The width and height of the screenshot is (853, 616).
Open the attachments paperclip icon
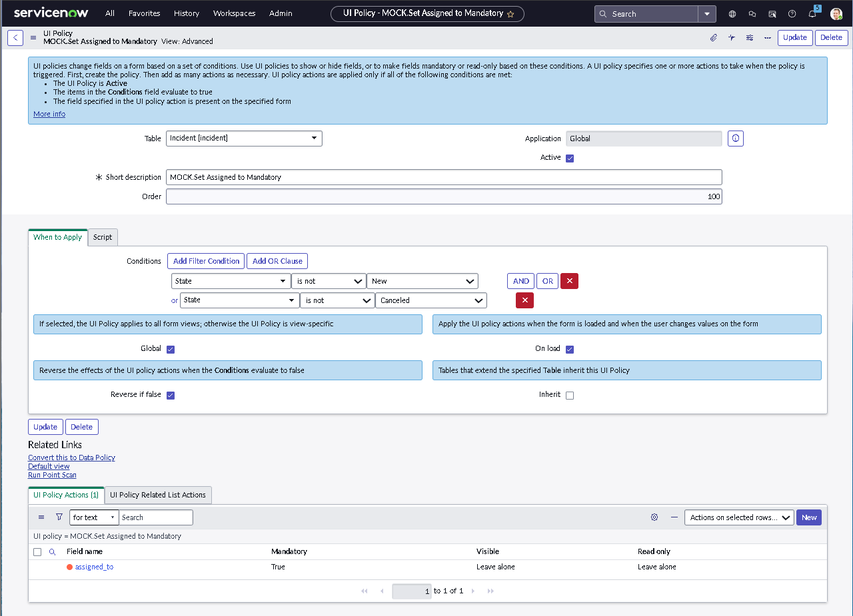point(713,37)
